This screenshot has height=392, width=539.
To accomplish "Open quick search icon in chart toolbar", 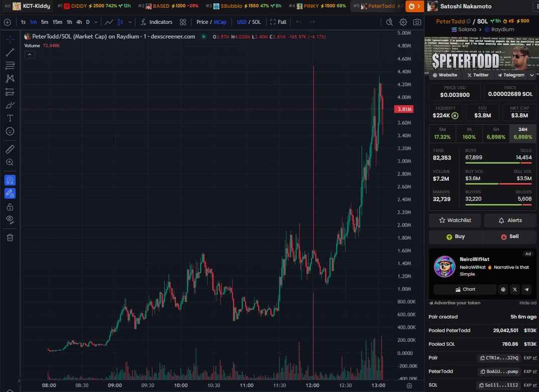I will 389,23.
